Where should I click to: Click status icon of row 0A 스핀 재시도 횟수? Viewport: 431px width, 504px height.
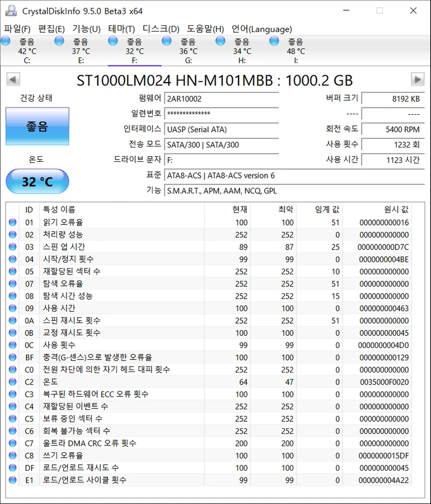click(13, 320)
